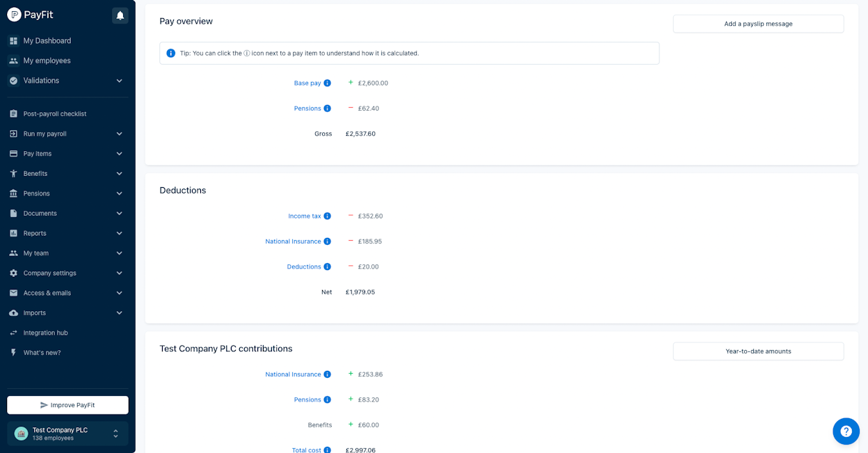Click info icon next to Pensions in company contributions

328,399
